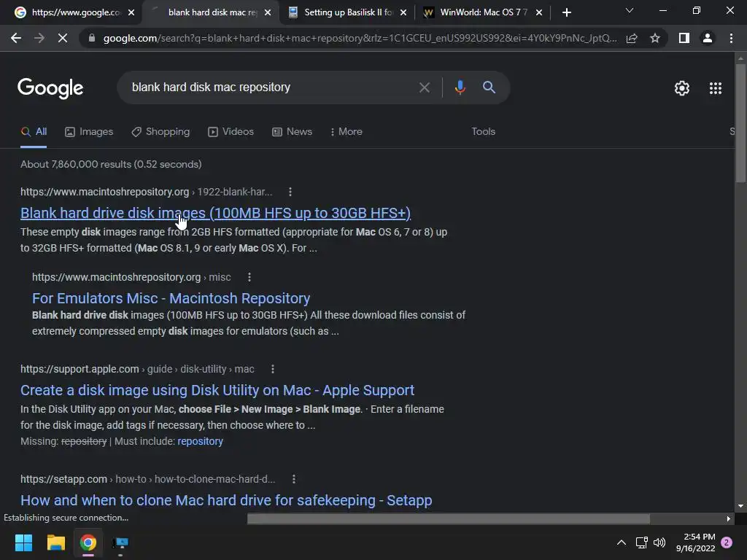
Task: Open the clock showing 2:54 PM
Action: (x=695, y=542)
